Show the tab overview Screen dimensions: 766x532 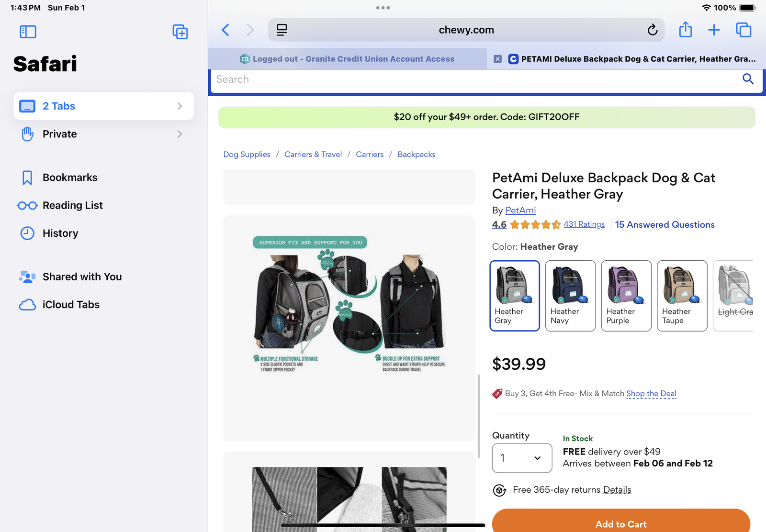pos(743,30)
